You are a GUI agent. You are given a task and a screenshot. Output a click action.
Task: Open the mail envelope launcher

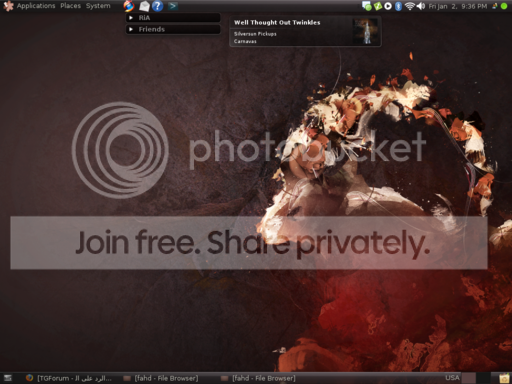tap(144, 6)
